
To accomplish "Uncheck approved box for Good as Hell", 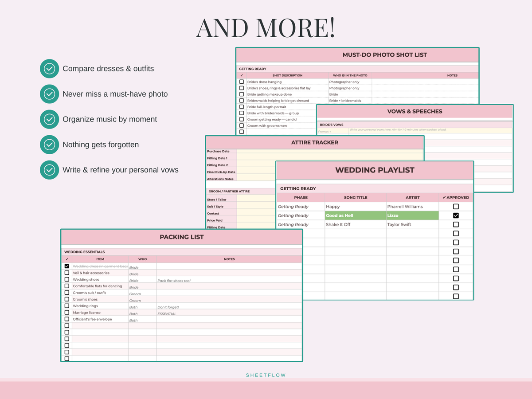I will [456, 215].
